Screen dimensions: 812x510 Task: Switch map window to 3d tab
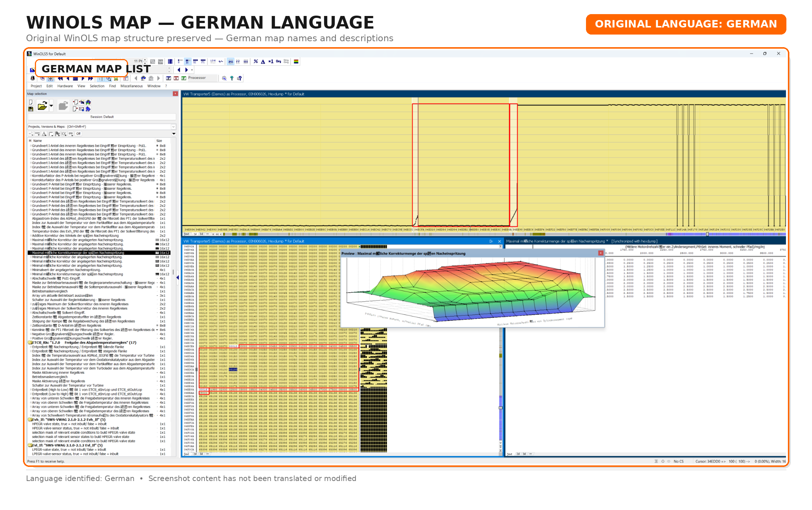(524, 454)
